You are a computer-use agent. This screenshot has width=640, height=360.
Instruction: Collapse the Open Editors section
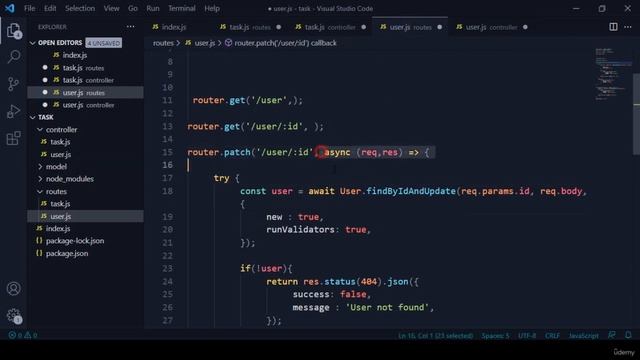click(33, 43)
